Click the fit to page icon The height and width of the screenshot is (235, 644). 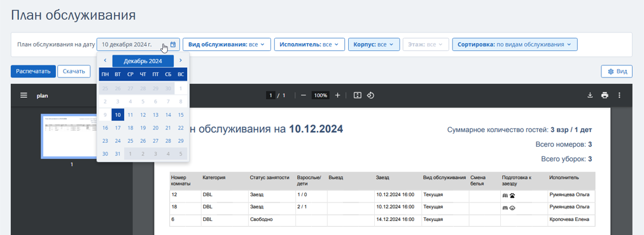tap(358, 95)
